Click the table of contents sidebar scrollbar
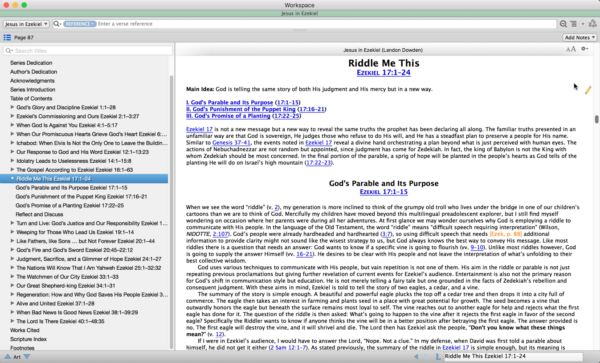The width and height of the screenshot is (600, 363). 171,212
